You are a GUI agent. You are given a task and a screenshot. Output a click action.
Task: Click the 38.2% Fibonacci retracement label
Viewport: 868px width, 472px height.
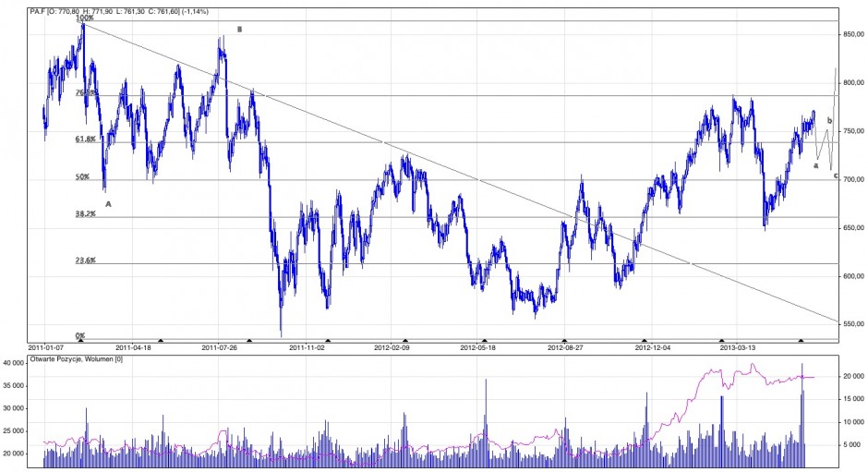(x=85, y=214)
